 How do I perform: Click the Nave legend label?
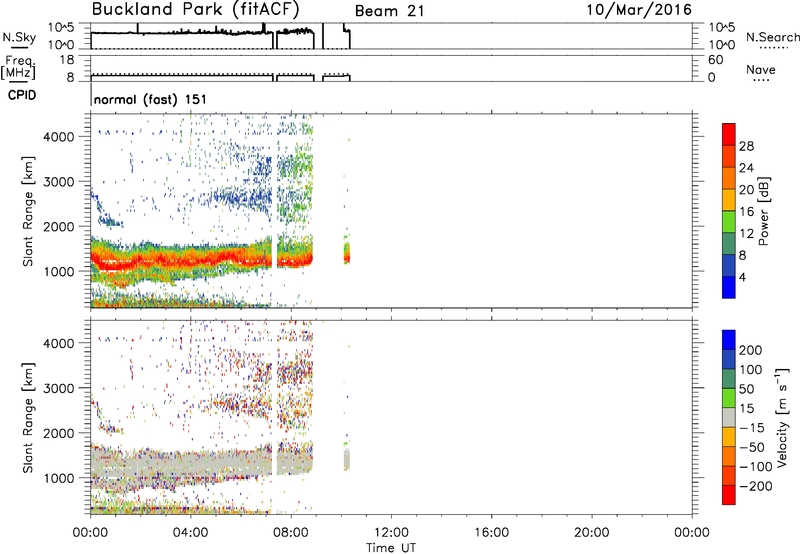(761, 69)
